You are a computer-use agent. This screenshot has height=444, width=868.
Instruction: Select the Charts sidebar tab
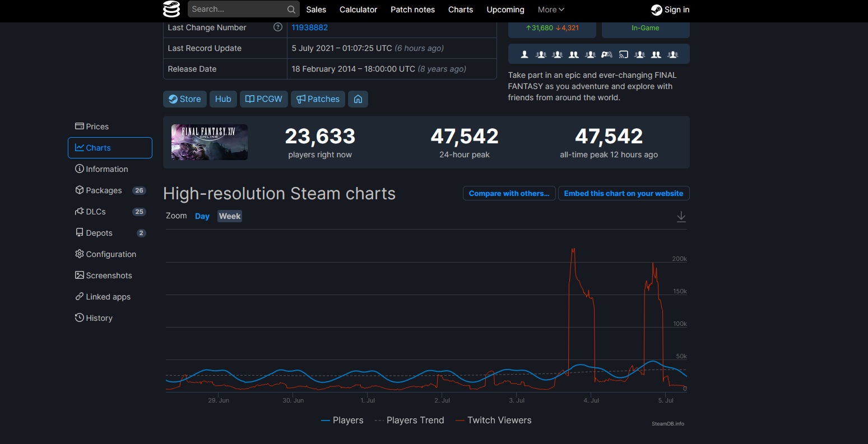click(110, 148)
